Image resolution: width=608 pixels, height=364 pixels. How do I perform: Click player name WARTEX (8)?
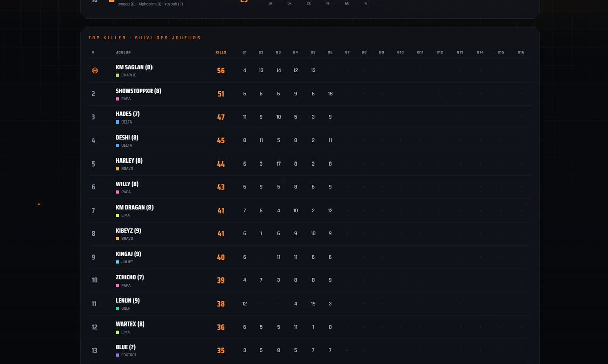click(130, 324)
